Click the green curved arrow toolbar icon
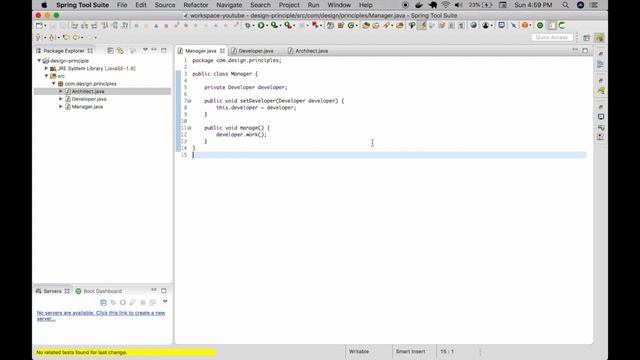Image resolution: width=640 pixels, height=360 pixels. coord(562,25)
